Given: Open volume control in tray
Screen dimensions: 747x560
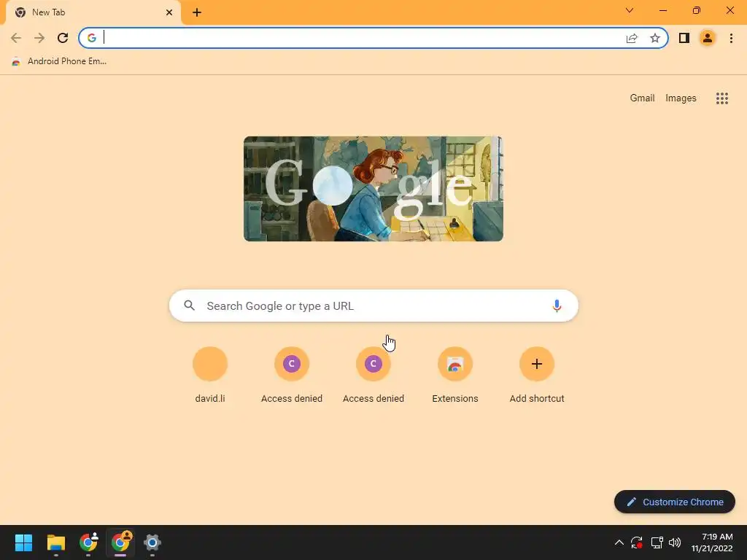Looking at the screenshot, I should 675,542.
